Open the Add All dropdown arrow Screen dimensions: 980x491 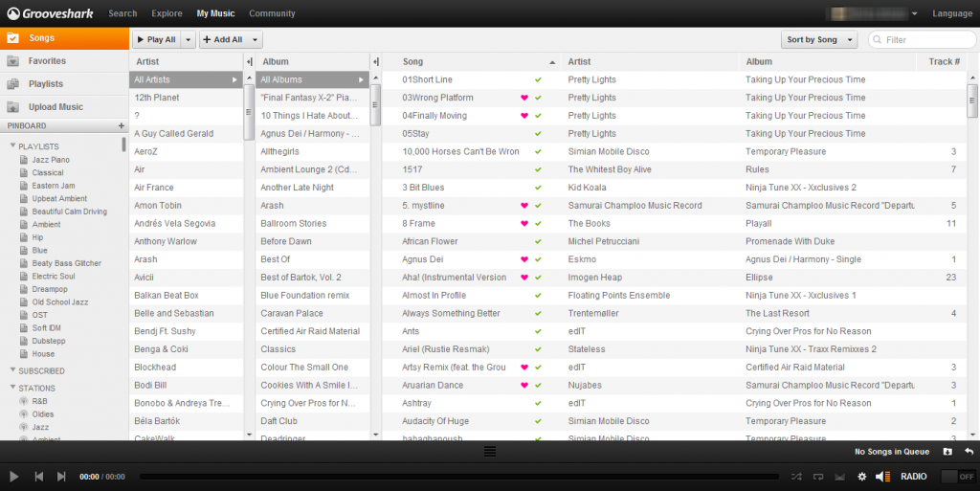click(x=255, y=40)
